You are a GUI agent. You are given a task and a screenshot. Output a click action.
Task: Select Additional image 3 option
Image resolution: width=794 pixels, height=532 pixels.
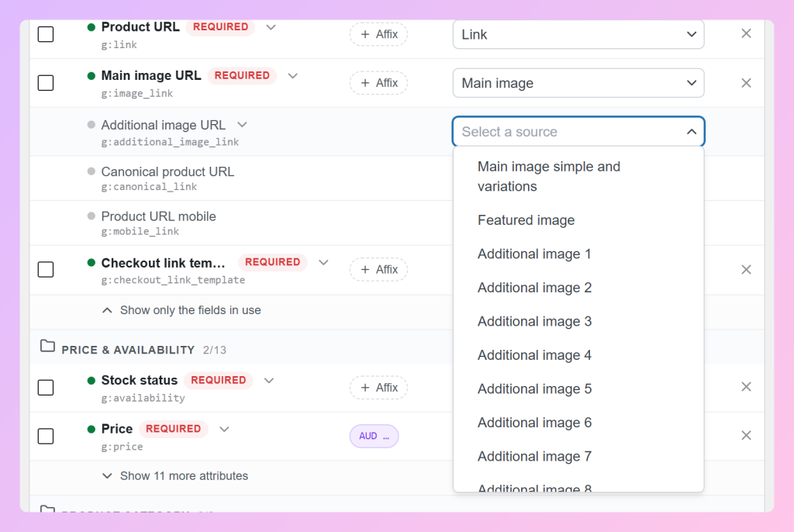click(x=578, y=322)
